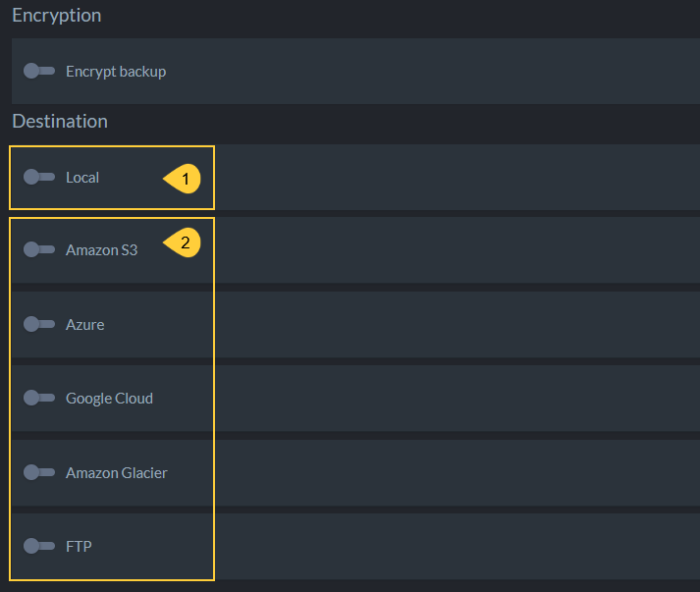The image size is (700, 592).
Task: Enable the Google Cloud destination toggle
Action: click(x=39, y=398)
